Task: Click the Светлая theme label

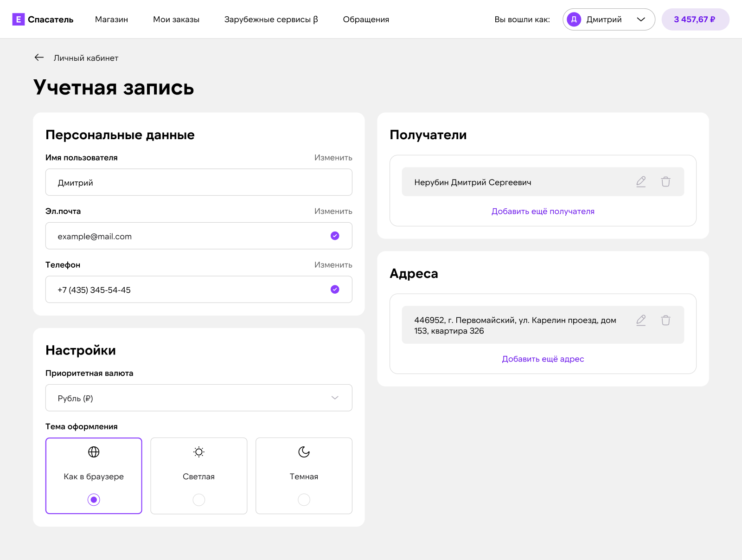Action: 198,476
